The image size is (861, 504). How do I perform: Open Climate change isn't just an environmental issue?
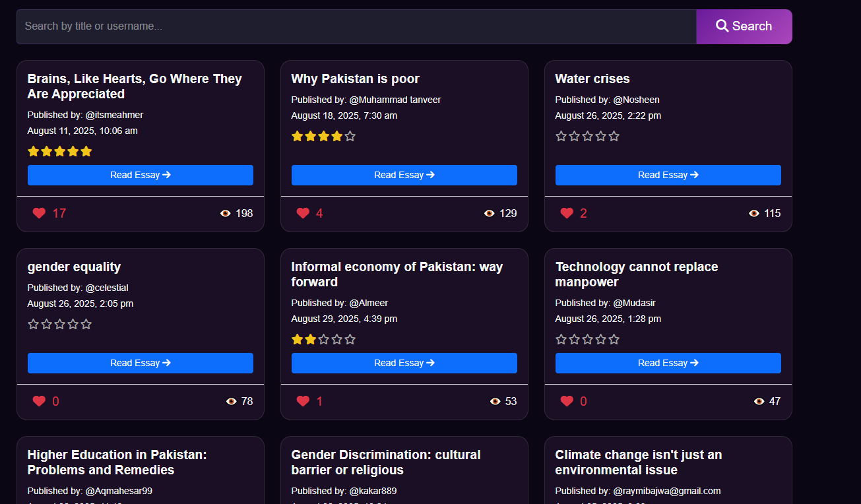pos(638,462)
